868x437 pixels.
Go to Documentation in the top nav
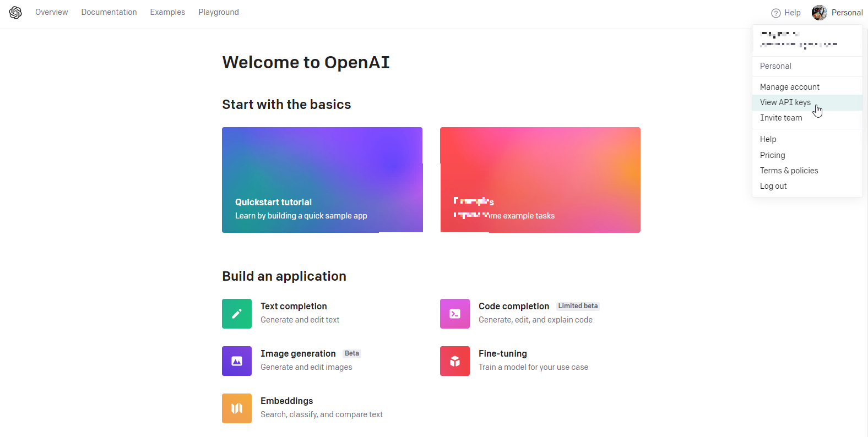pos(109,12)
